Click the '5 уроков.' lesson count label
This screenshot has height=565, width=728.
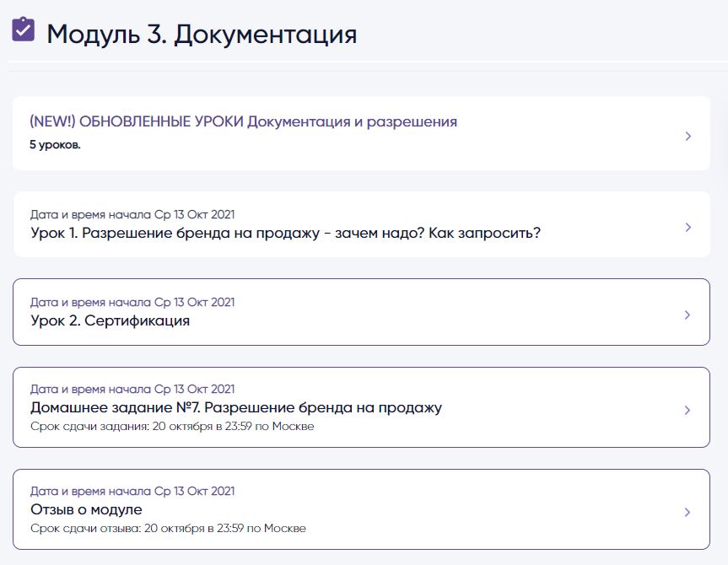pos(55,145)
